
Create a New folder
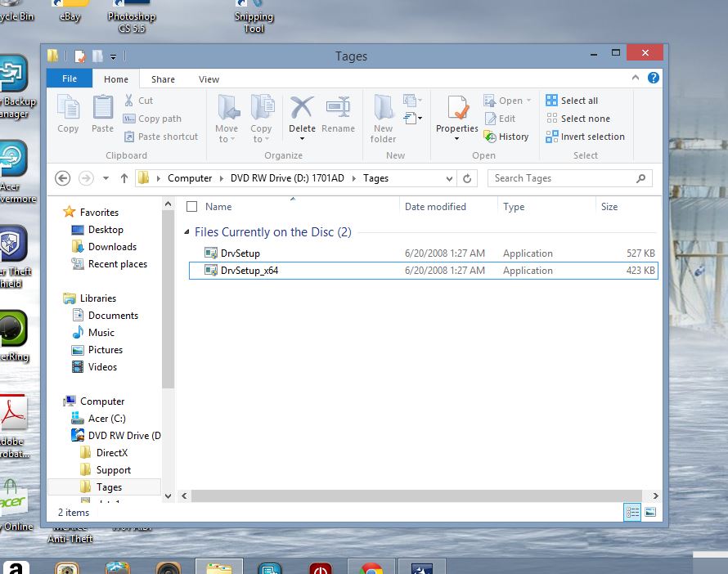(383, 119)
